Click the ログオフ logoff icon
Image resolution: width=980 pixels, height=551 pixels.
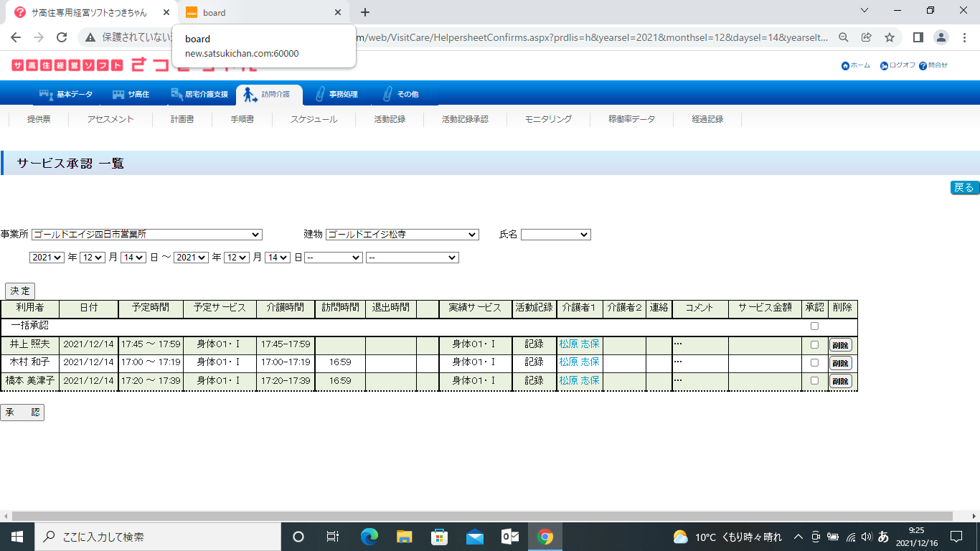click(885, 66)
